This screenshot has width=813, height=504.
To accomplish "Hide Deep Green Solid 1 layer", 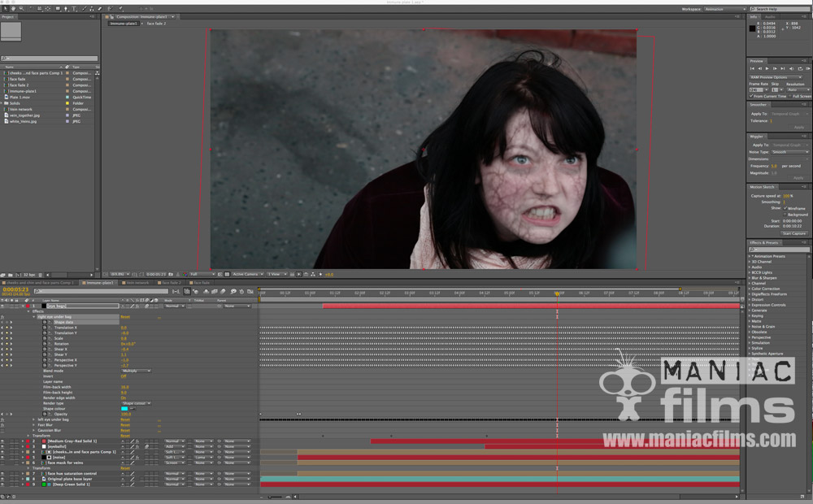I will [x=2, y=484].
